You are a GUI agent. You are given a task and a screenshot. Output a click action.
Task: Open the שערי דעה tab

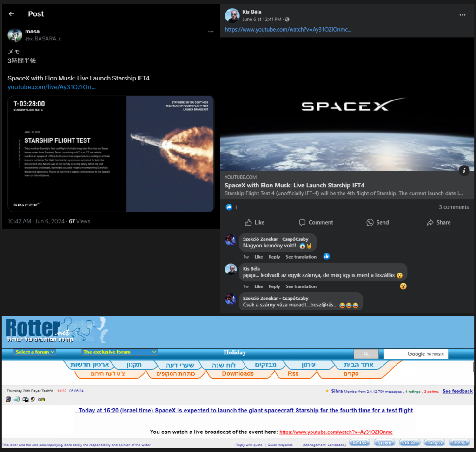tap(180, 365)
